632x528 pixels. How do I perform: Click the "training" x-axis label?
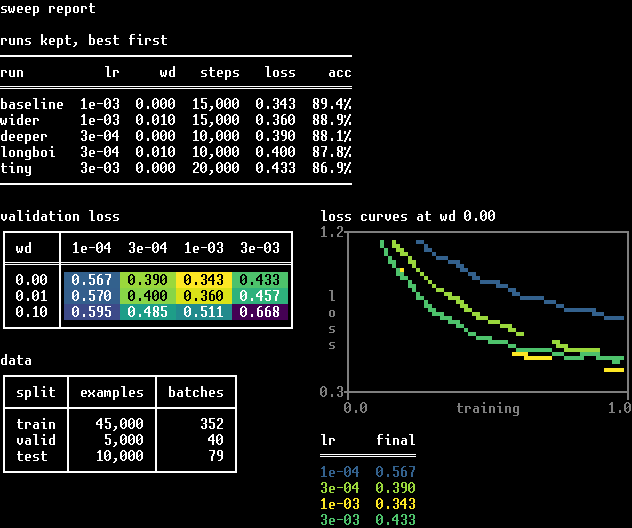click(x=488, y=408)
